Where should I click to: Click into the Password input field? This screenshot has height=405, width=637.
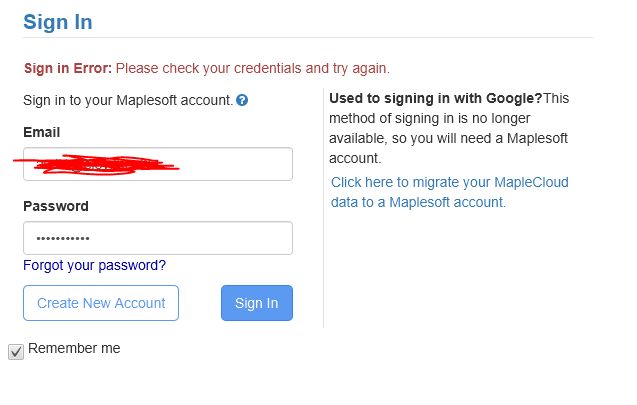[x=158, y=238]
